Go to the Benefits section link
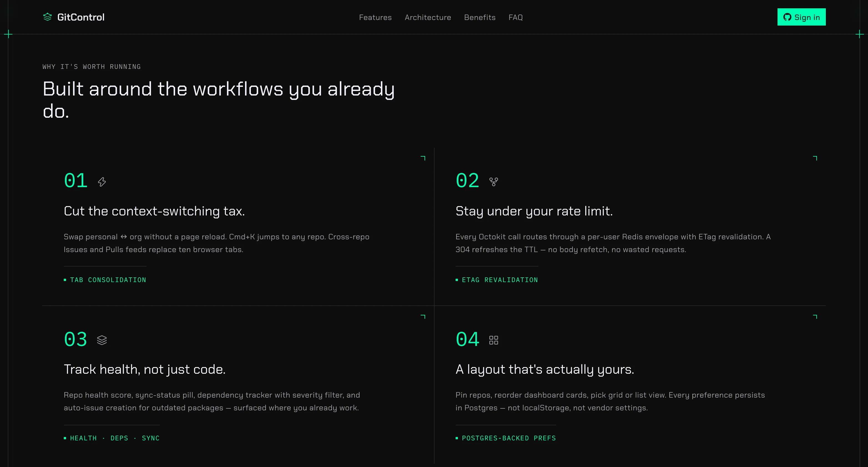The height and width of the screenshot is (467, 868). pyautogui.click(x=480, y=17)
